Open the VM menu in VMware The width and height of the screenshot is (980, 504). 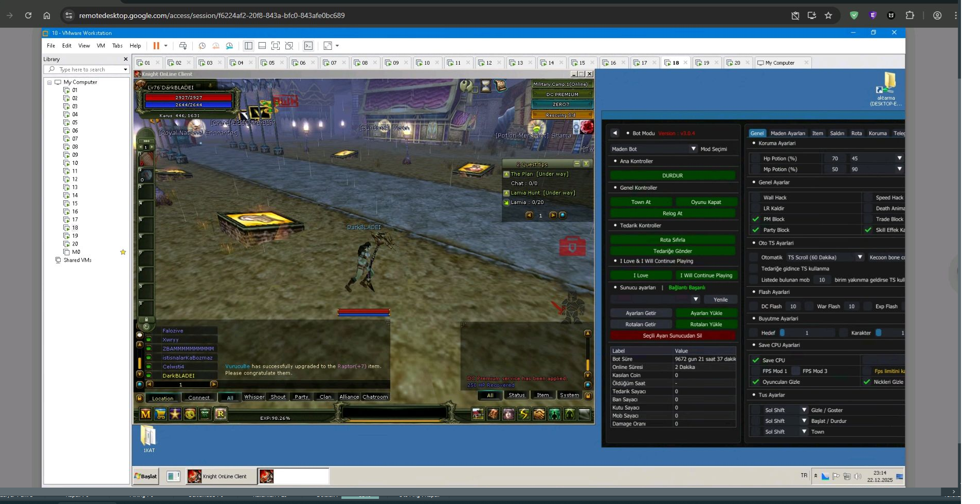(101, 46)
